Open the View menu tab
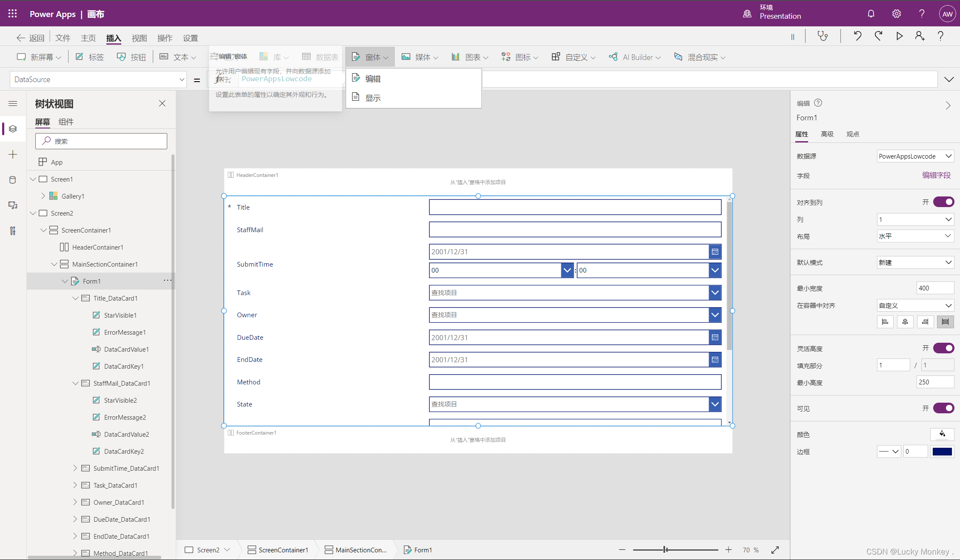960x560 pixels. pyautogui.click(x=140, y=38)
